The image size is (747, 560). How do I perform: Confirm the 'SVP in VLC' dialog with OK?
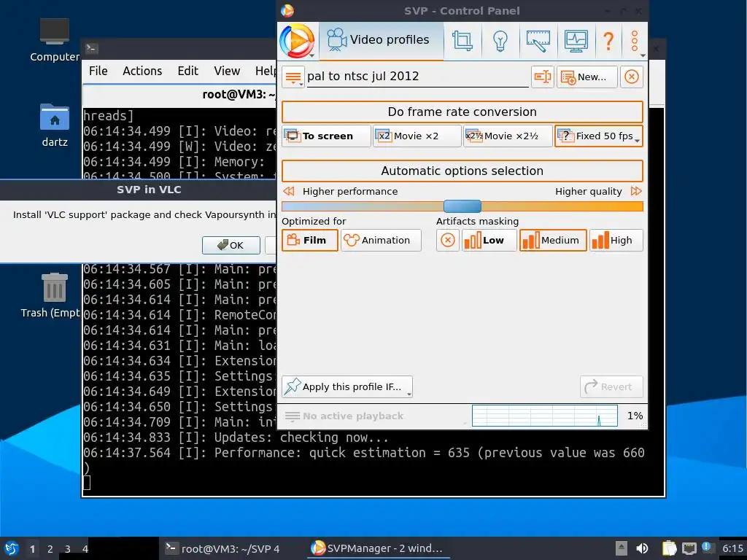(x=231, y=245)
